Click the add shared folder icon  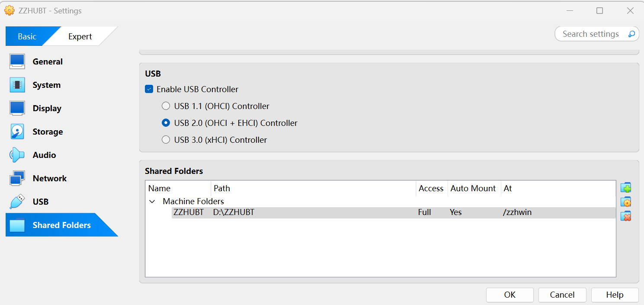[x=625, y=188]
